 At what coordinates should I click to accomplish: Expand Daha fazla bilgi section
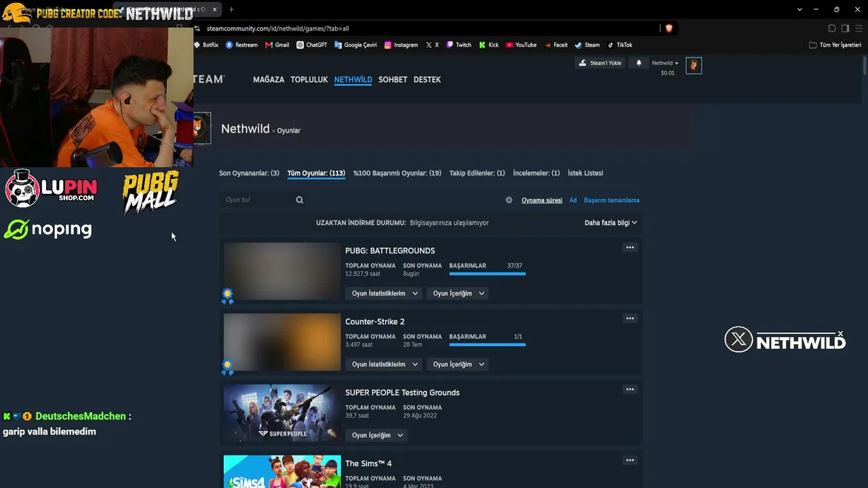611,223
